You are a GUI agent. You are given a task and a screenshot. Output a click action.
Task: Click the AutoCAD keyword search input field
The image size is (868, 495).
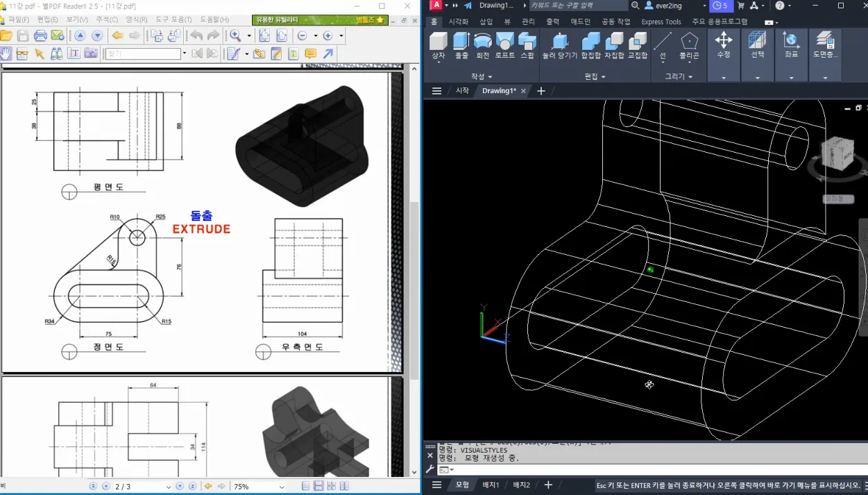tap(578, 6)
